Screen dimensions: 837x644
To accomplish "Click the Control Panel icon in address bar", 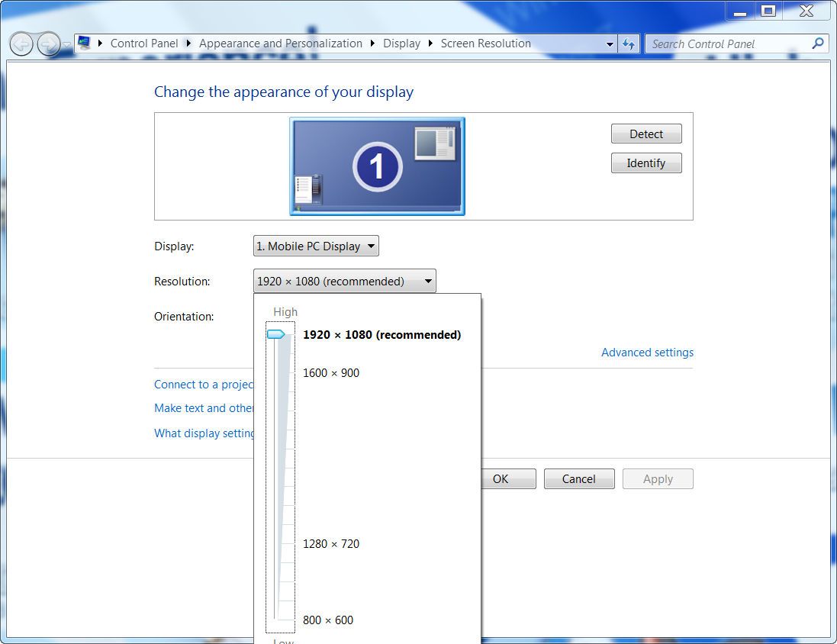I will (84, 43).
